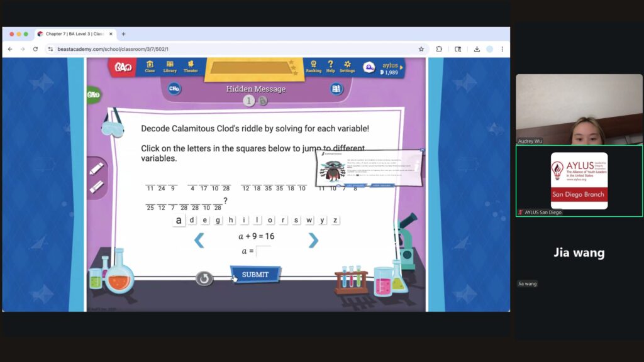
Task: Open the guide book icon right of the title
Action: click(x=336, y=89)
